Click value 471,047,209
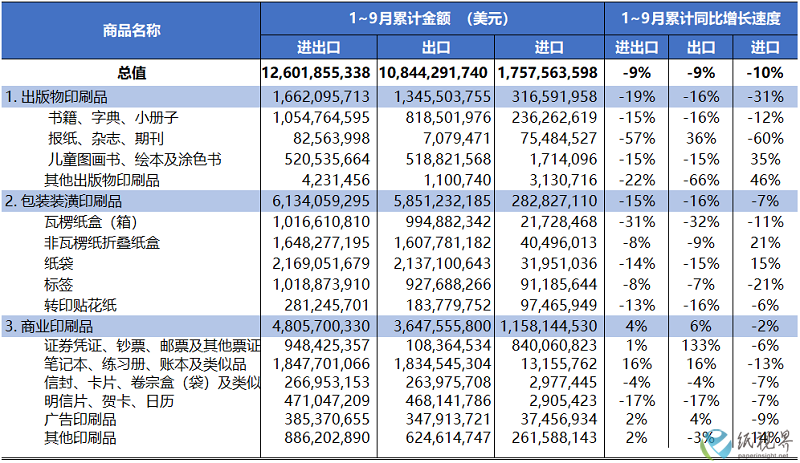The height and width of the screenshot is (463, 800). [327, 401]
